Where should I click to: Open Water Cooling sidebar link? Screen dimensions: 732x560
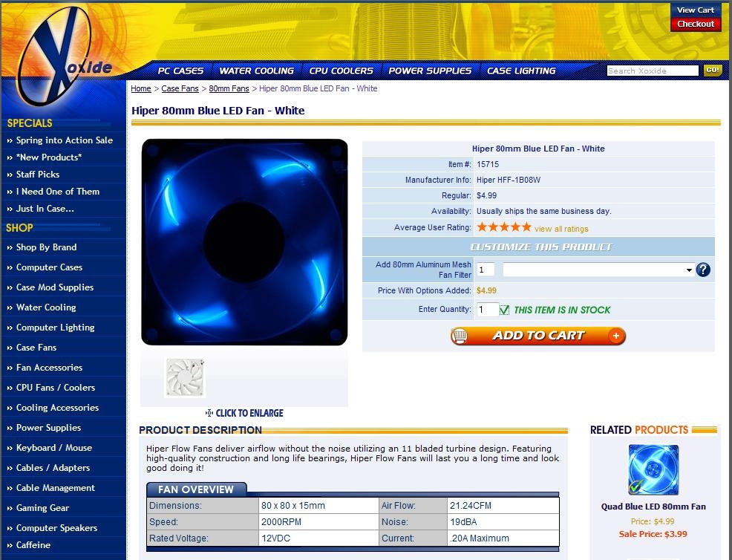coord(46,307)
